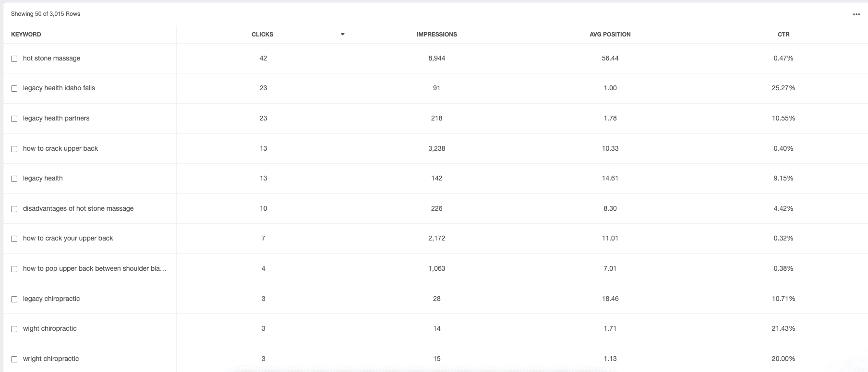The image size is (868, 372).
Task: Open the three-dot options menu
Action: pyautogui.click(x=856, y=14)
